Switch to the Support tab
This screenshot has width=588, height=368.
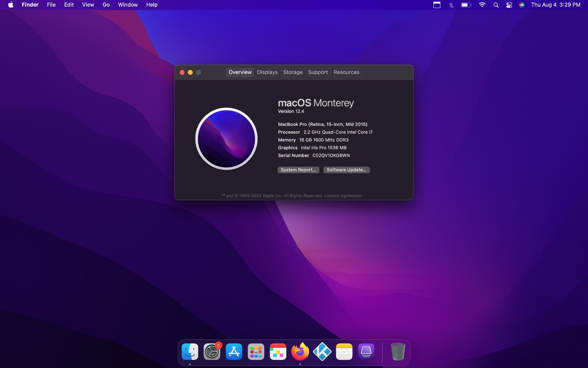(x=318, y=72)
